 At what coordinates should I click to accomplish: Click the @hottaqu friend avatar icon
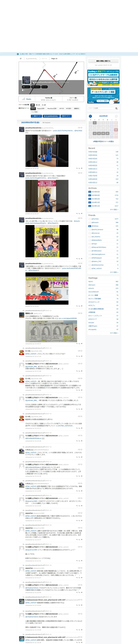[90, 226]
